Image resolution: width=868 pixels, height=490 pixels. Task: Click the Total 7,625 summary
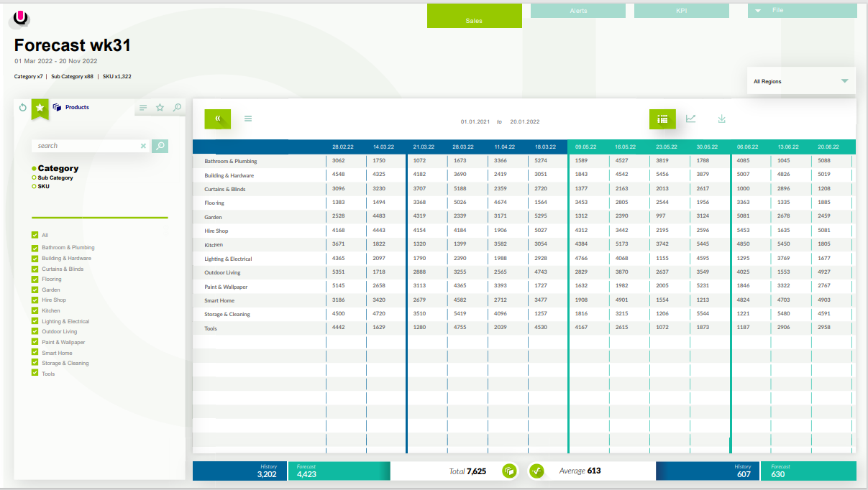467,471
